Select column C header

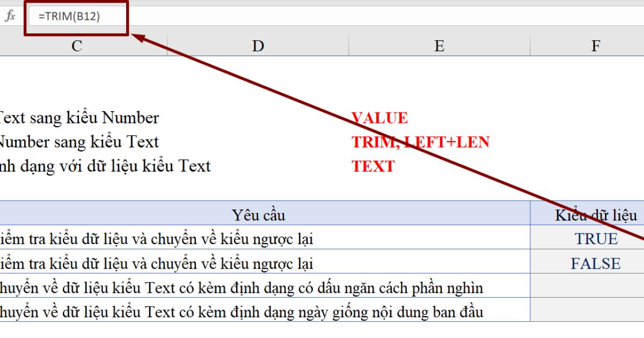77,46
